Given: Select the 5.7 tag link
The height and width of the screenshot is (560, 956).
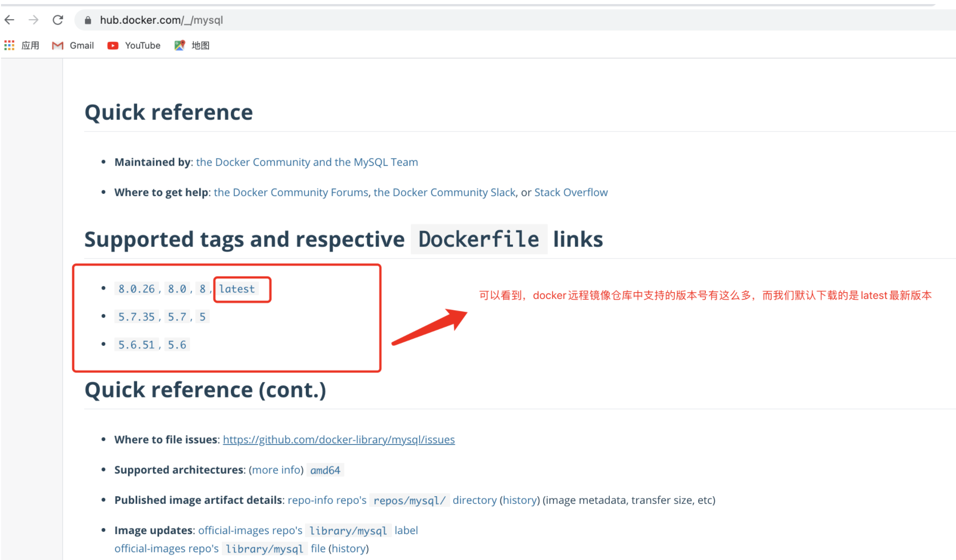Looking at the screenshot, I should pyautogui.click(x=177, y=316).
